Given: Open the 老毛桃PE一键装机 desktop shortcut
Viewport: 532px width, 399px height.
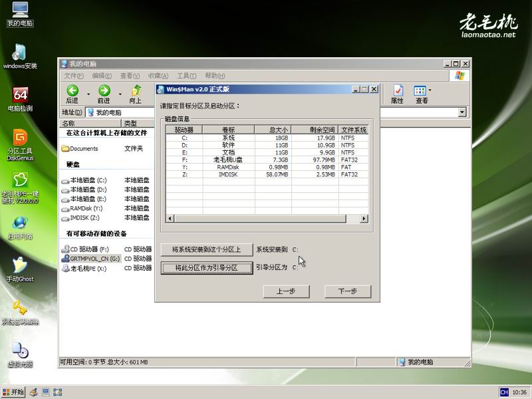Looking at the screenshot, I should pos(20,188).
